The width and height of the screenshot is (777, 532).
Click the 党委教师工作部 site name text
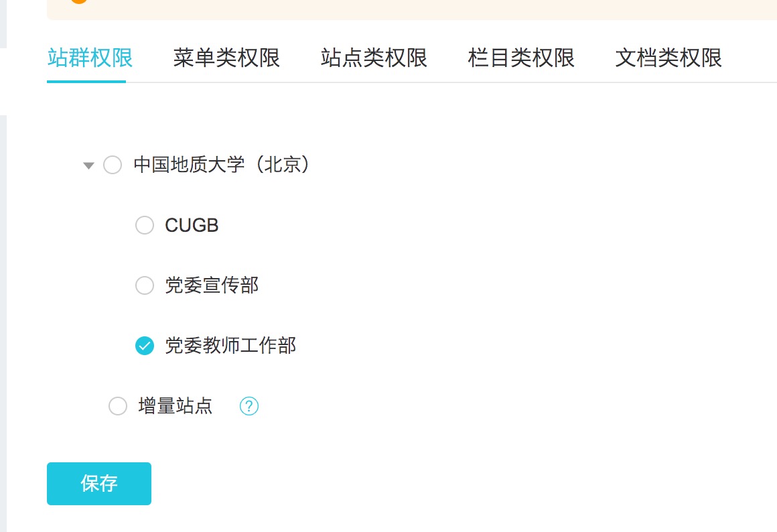coord(230,346)
